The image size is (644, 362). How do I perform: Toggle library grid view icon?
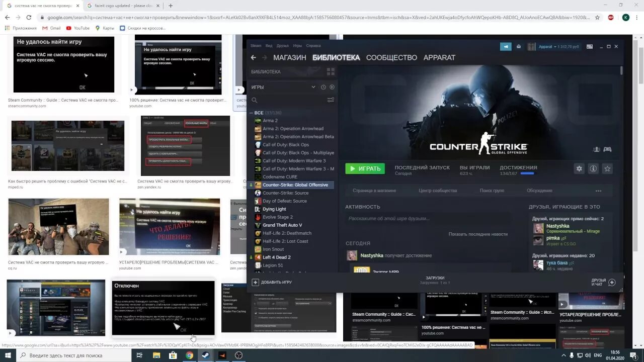click(x=331, y=71)
